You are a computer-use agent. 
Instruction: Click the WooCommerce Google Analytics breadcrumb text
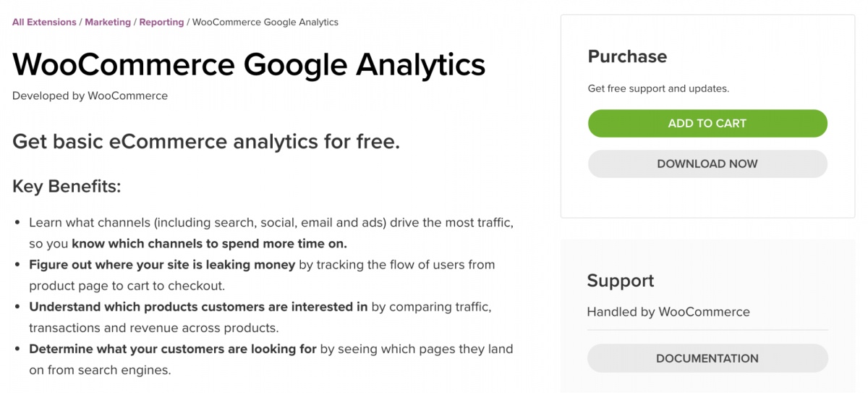pos(265,22)
